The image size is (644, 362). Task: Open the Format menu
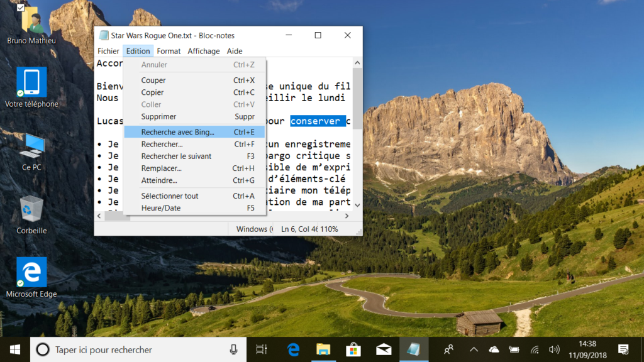coord(169,52)
